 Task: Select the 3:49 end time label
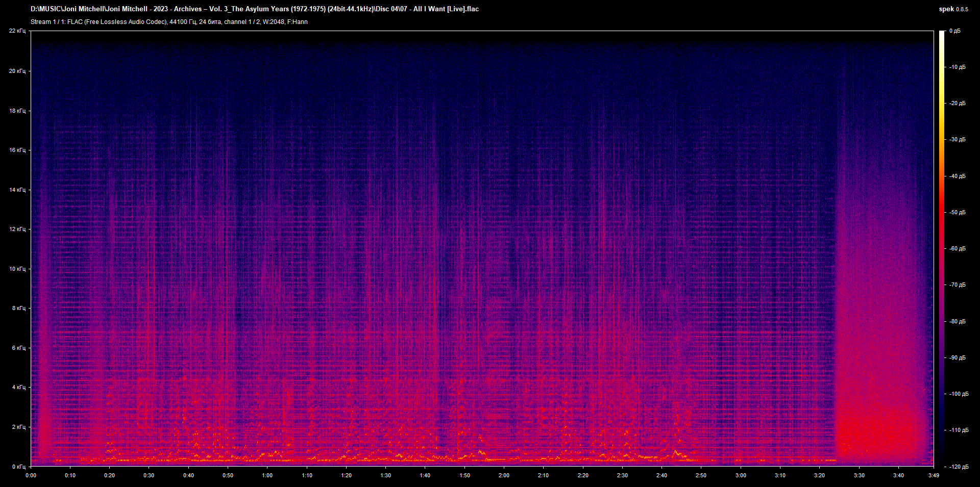click(934, 475)
